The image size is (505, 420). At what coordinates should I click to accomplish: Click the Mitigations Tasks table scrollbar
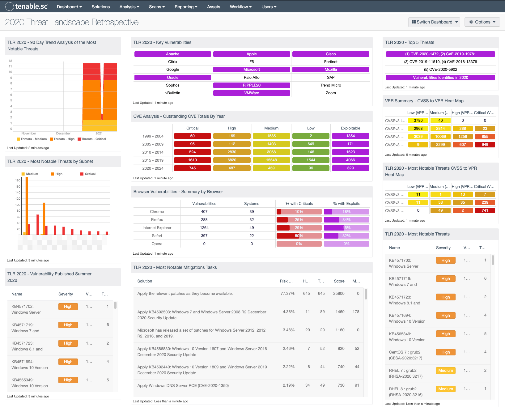(x=366, y=294)
